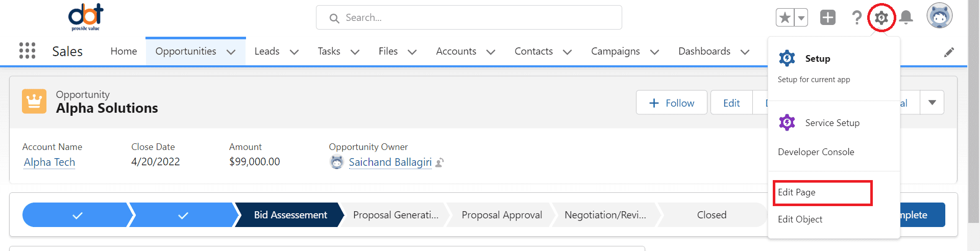This screenshot has height=251, width=980.
Task: Click the Favorites star icon
Action: point(785,17)
